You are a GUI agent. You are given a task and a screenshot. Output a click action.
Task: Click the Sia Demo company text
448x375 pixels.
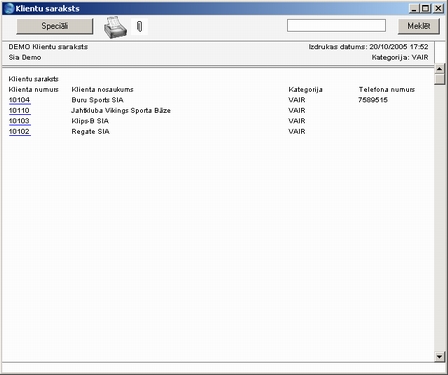click(x=25, y=57)
